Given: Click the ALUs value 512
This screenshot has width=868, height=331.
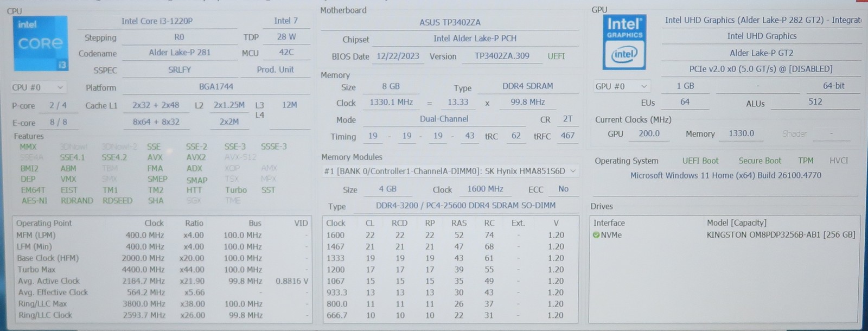Looking at the screenshot, I should coord(815,101).
